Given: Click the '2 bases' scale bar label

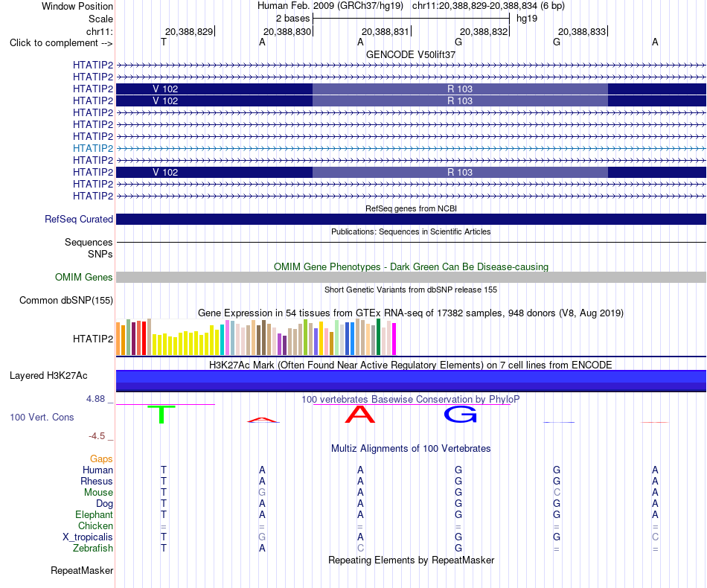Looking at the screenshot, I should tap(292, 19).
